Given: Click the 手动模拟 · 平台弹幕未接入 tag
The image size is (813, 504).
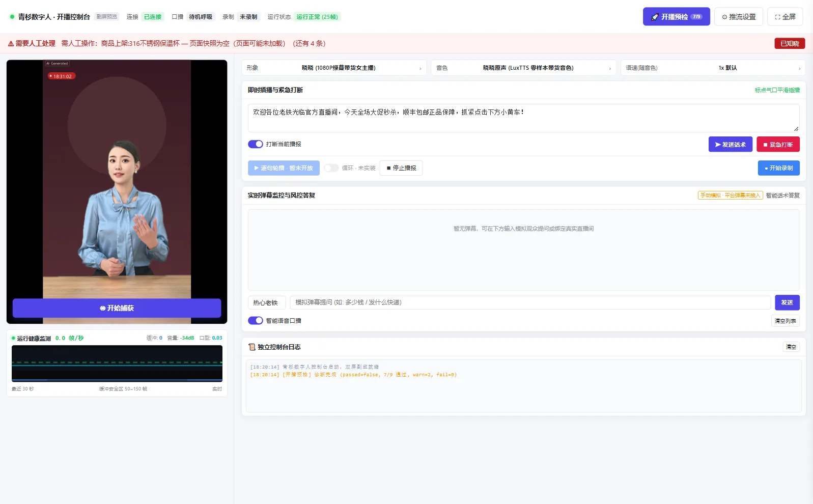Looking at the screenshot, I should pyautogui.click(x=730, y=195).
